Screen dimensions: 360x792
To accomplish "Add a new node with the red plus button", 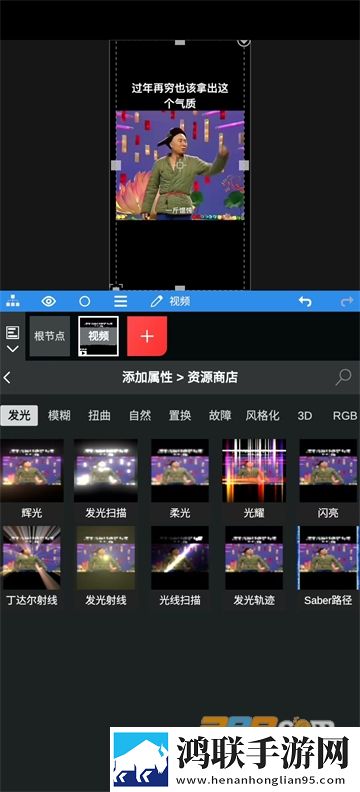I will (147, 336).
